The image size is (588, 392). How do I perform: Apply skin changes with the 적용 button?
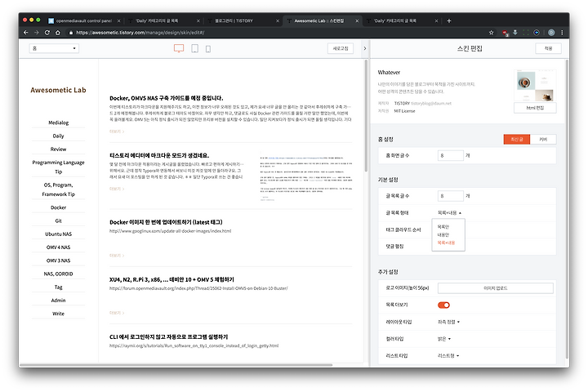pos(548,48)
